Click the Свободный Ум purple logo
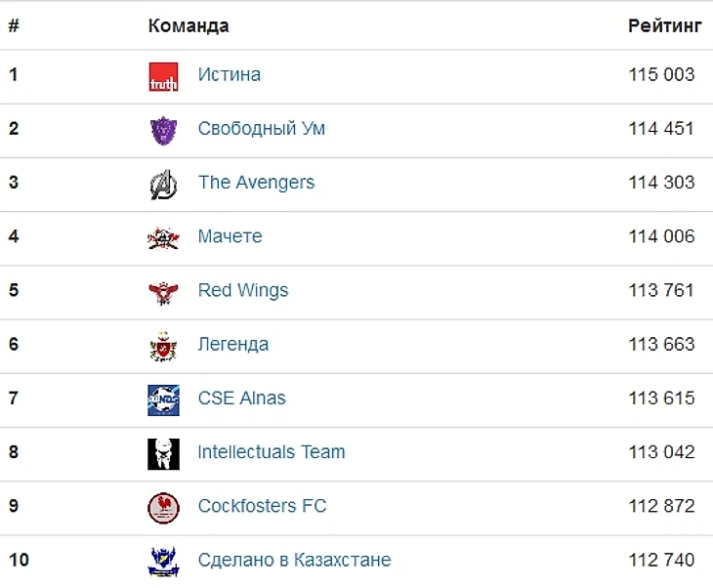 point(163,130)
